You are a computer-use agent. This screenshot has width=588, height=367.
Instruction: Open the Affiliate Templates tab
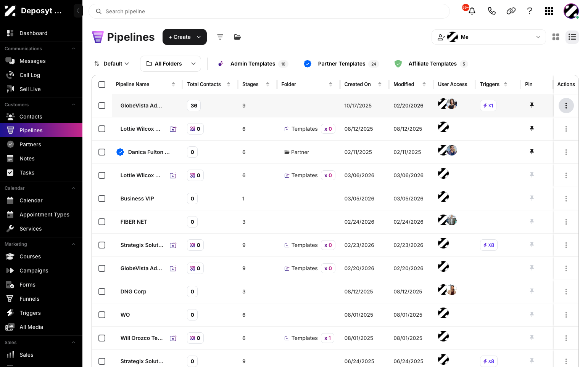(x=431, y=64)
